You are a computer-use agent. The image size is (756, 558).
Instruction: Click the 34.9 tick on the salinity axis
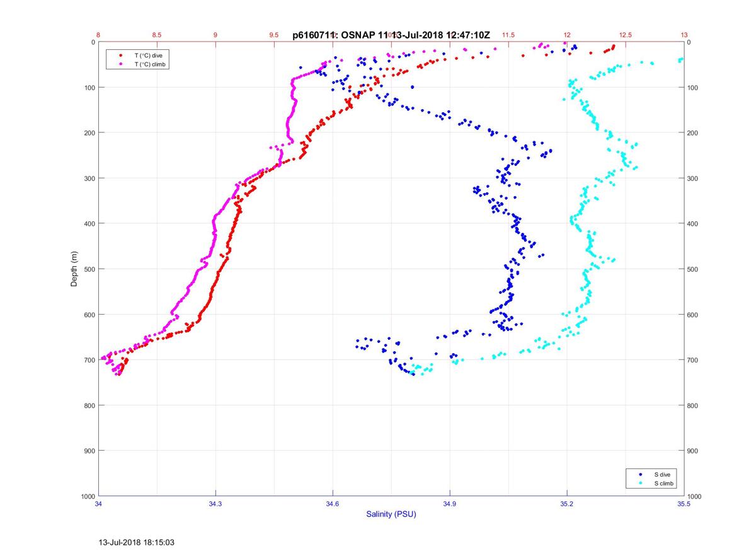point(450,504)
